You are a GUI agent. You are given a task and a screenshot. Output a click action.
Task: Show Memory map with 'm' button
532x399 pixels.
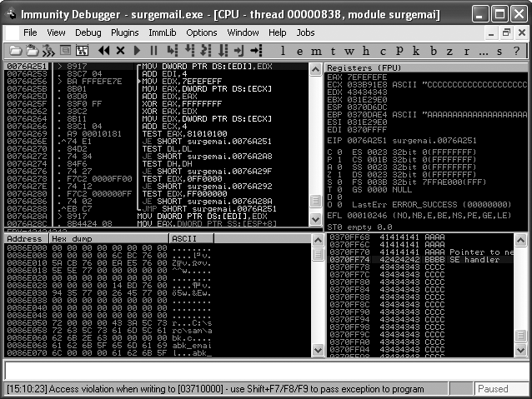[x=316, y=52]
